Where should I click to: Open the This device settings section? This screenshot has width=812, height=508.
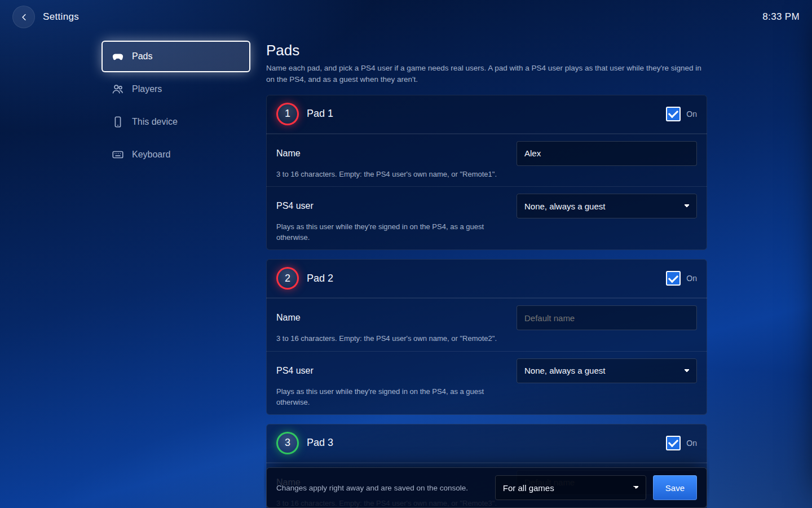click(176, 122)
